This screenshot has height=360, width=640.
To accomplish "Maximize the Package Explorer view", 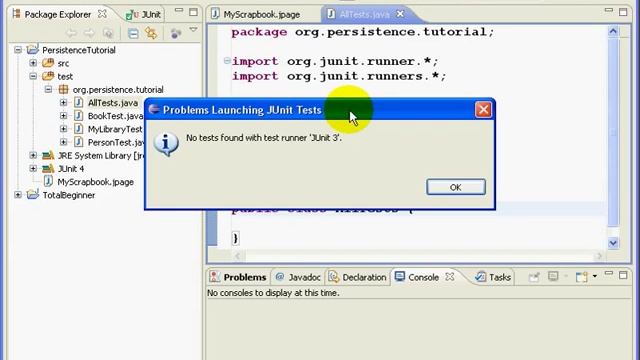I will point(193,12).
